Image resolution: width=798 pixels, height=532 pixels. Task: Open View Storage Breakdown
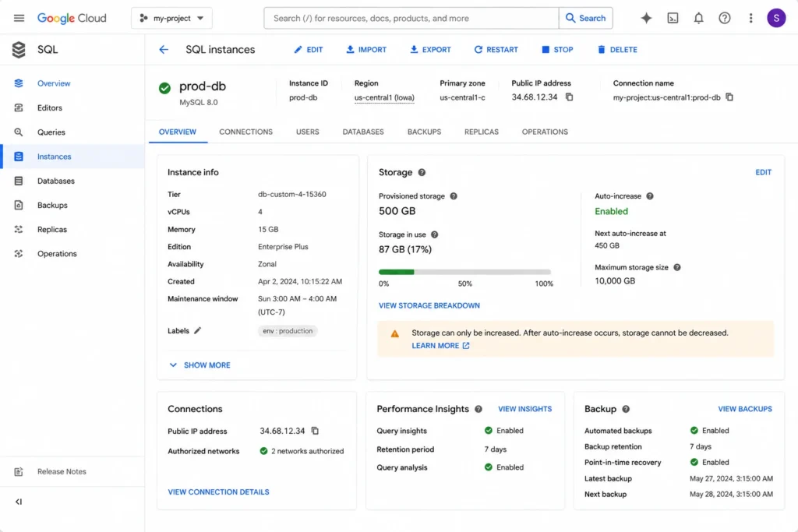click(x=429, y=305)
